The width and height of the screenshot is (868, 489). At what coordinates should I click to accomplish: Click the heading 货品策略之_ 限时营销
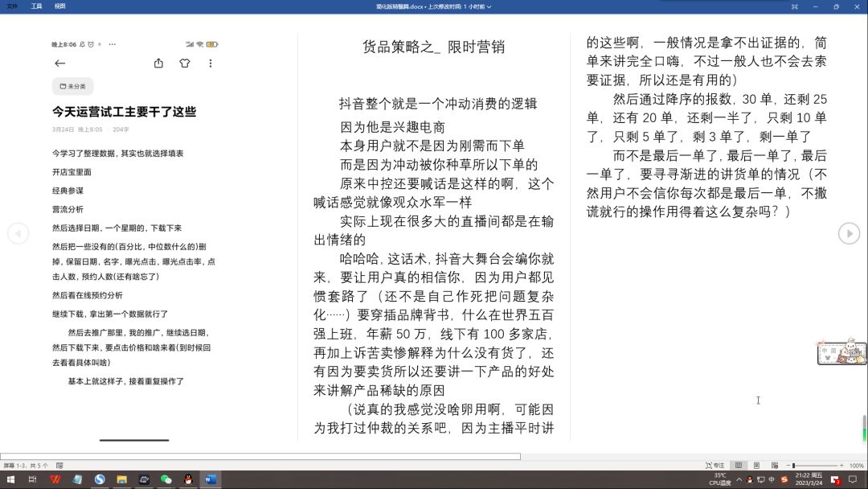tap(433, 47)
